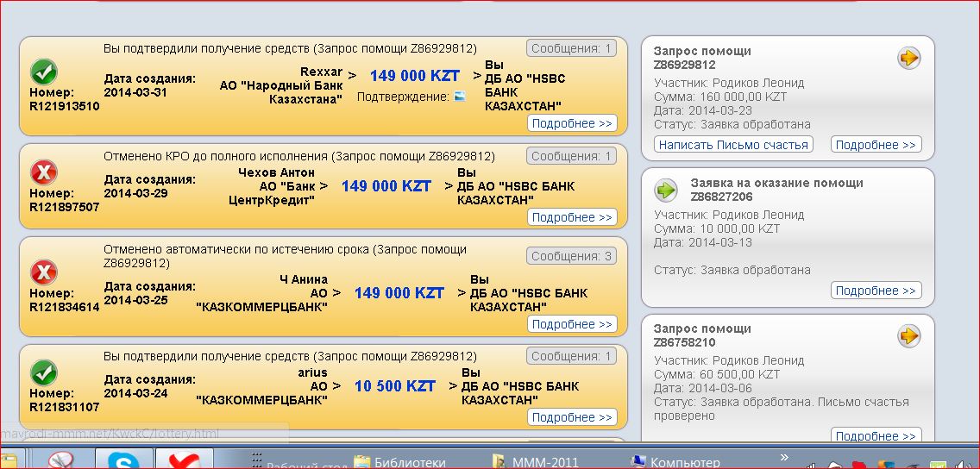This screenshot has width=980, height=469.
Task: Click Написать Письмо счастья button
Action: (734, 145)
